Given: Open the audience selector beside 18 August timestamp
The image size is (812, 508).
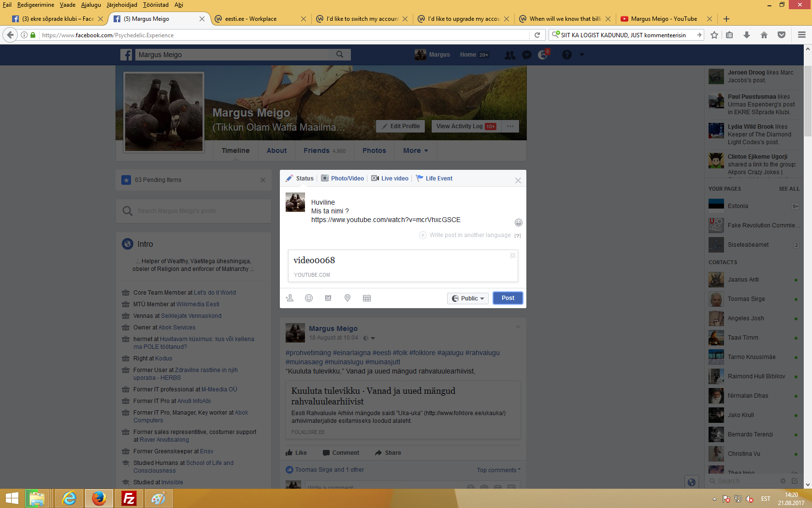Looking at the screenshot, I should click(x=369, y=338).
